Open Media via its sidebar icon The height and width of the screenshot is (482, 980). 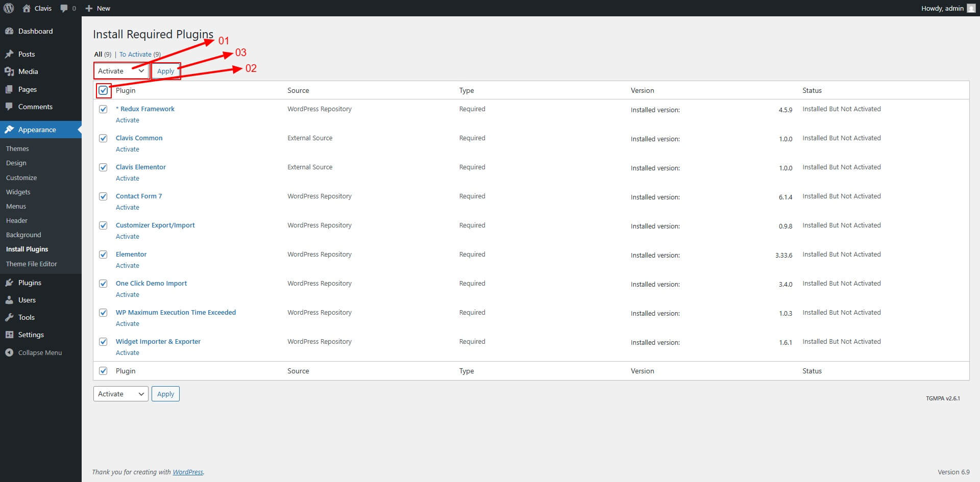9,71
